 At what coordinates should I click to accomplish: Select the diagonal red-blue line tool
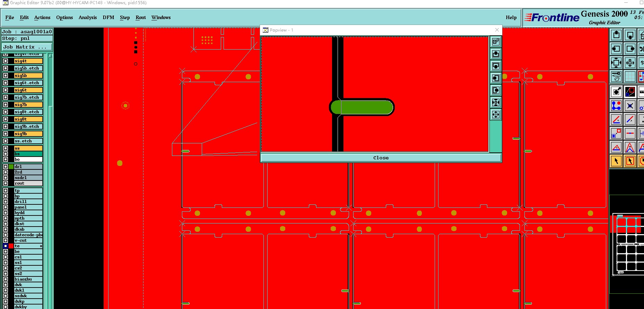tap(630, 120)
